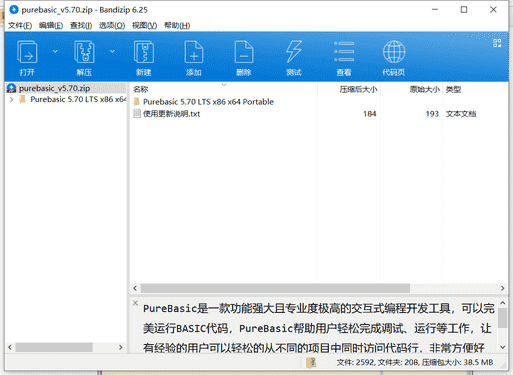This screenshot has height=375, width=513.
Task: Click the file list horizontal scrollbar thumb
Action: (x=275, y=288)
